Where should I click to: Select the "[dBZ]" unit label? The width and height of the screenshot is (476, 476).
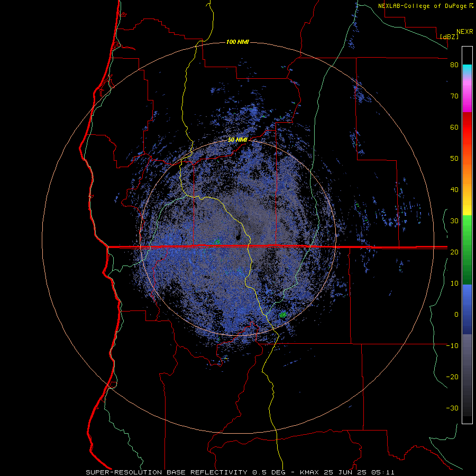click(x=450, y=36)
